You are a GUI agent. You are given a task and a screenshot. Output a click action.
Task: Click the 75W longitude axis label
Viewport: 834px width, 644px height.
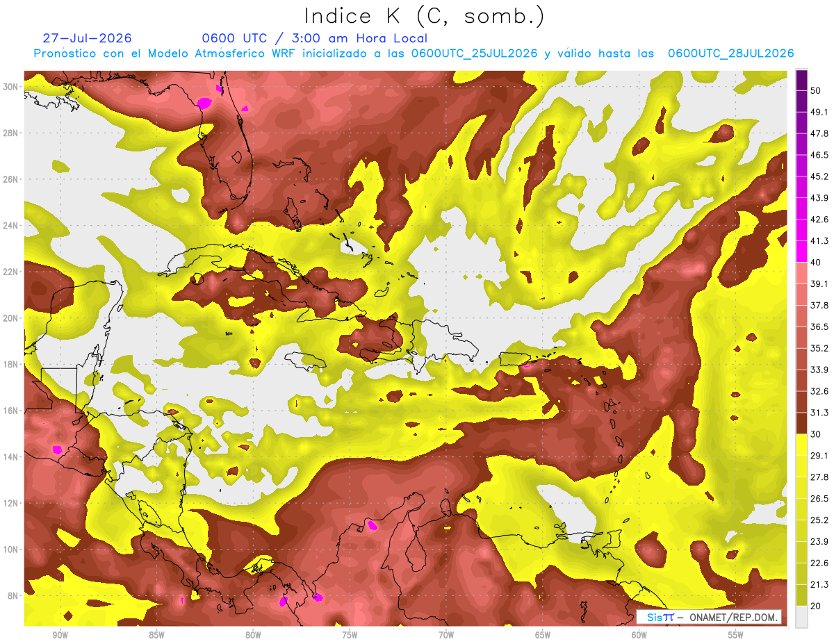click(x=350, y=635)
